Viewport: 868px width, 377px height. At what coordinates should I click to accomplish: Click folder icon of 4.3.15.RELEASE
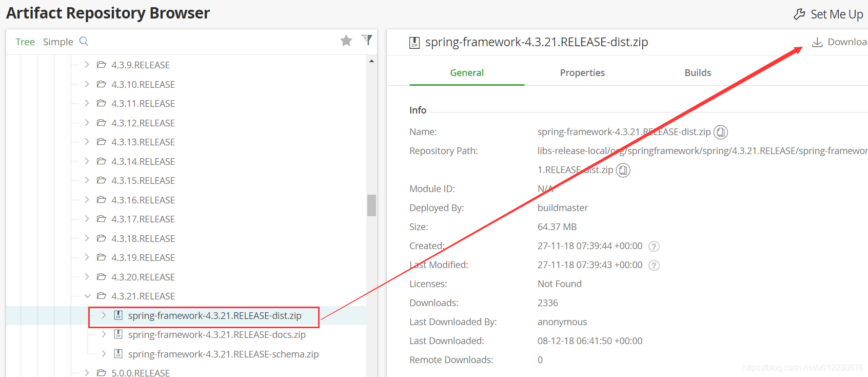coord(102,180)
